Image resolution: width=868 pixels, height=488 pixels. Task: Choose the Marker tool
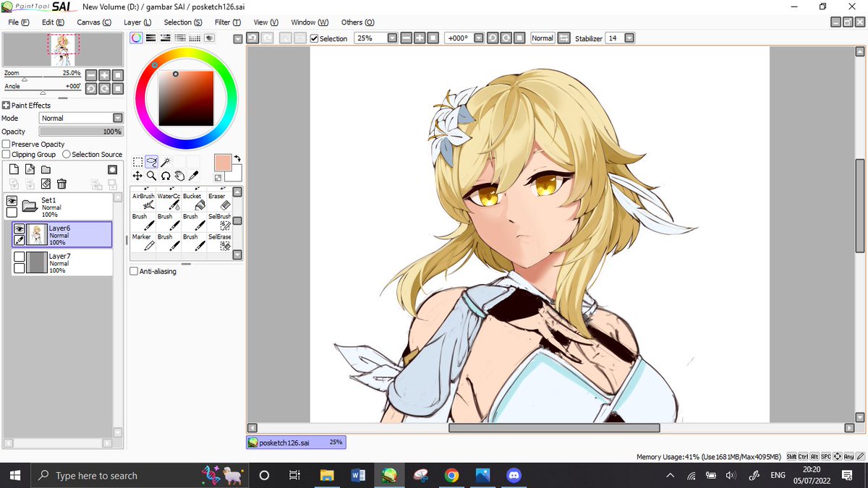point(143,242)
